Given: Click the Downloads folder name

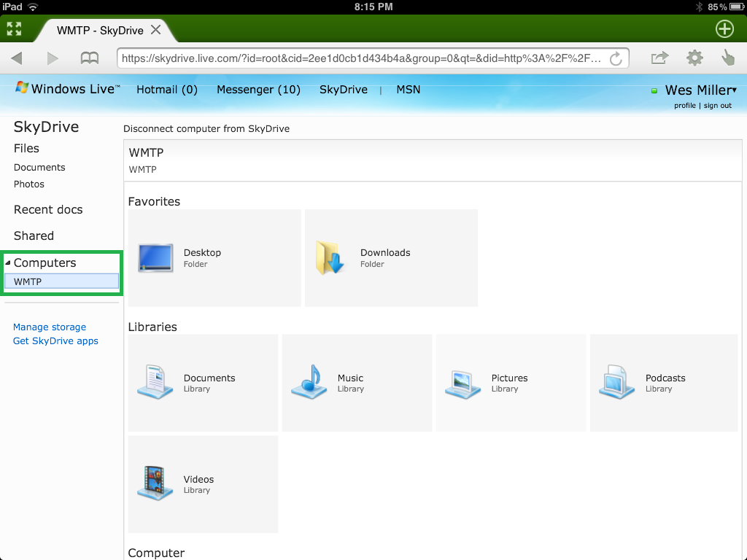Looking at the screenshot, I should 385,252.
